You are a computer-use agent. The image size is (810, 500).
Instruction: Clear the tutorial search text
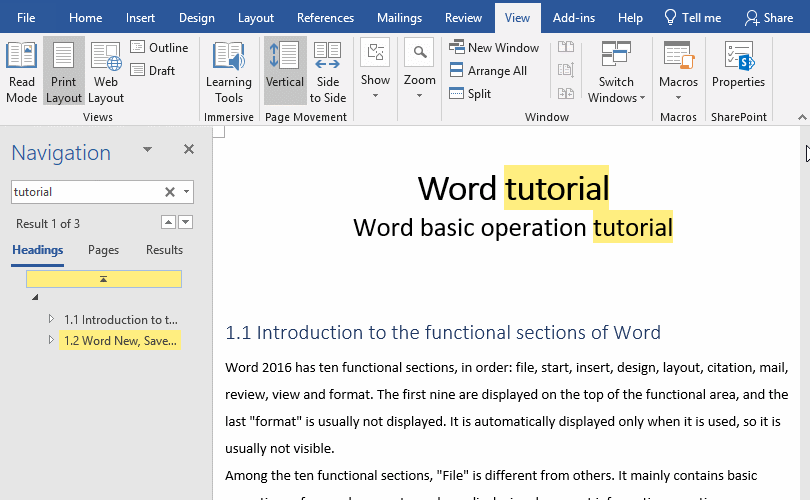click(x=169, y=192)
